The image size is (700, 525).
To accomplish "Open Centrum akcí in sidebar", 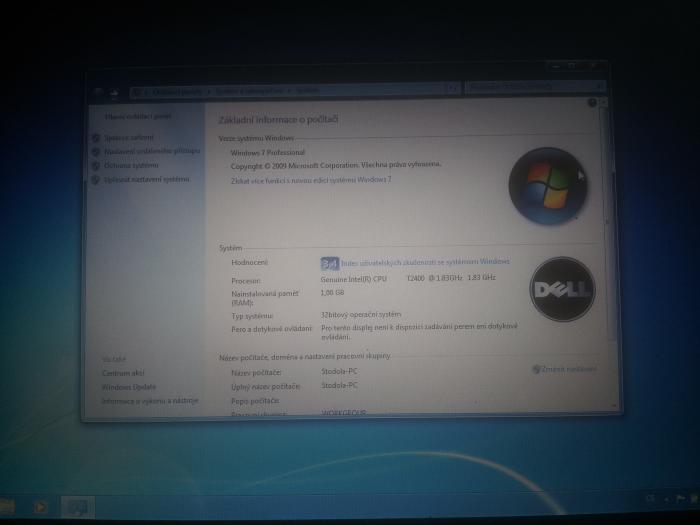I will tap(123, 372).
